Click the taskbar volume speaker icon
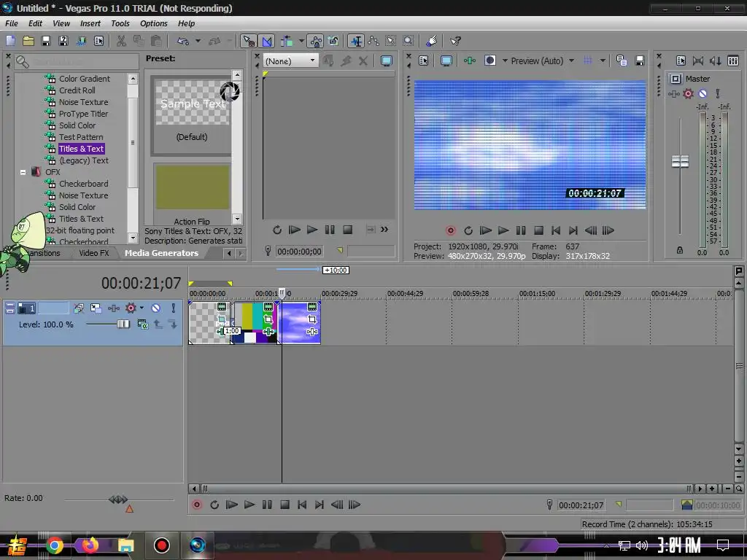The width and height of the screenshot is (747, 560). pyautogui.click(x=642, y=545)
